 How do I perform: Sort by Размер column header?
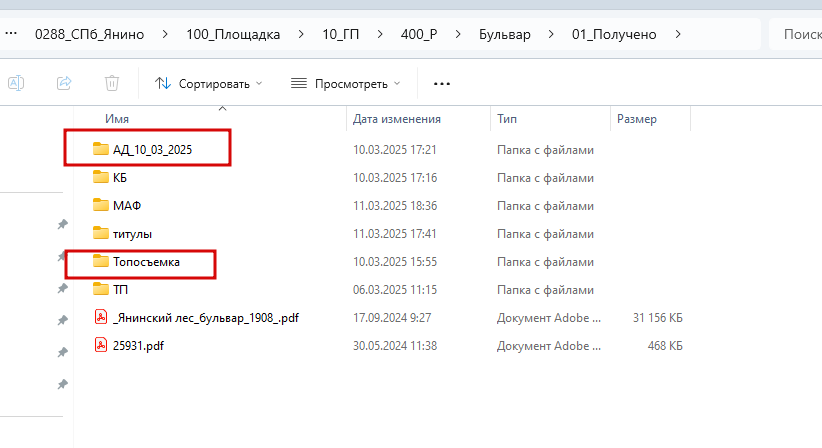coord(637,119)
